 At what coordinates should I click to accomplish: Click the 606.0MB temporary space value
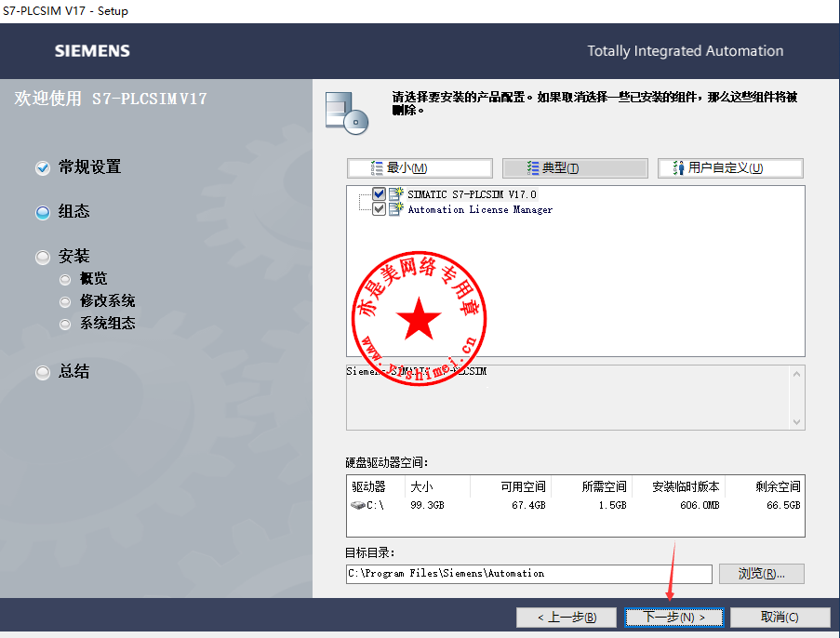[x=700, y=505]
